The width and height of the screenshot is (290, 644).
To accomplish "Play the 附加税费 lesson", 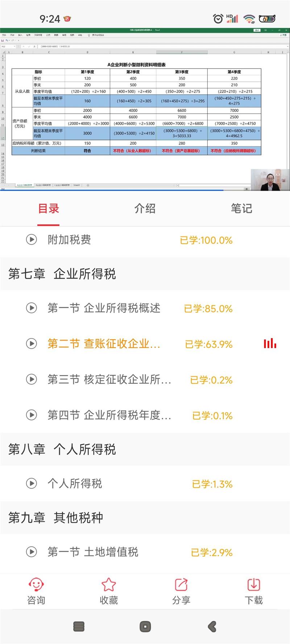I will point(32,240).
